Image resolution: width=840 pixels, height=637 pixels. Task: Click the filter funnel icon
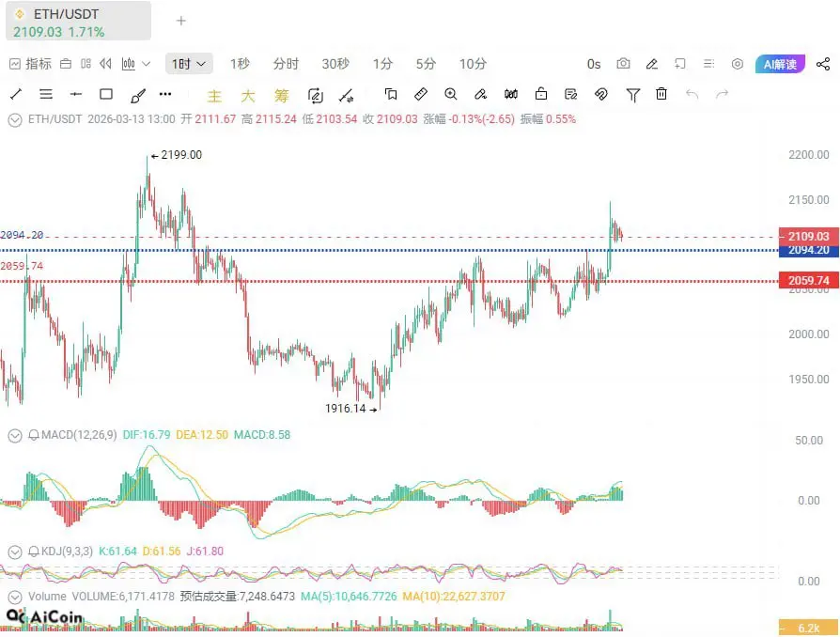click(x=632, y=96)
